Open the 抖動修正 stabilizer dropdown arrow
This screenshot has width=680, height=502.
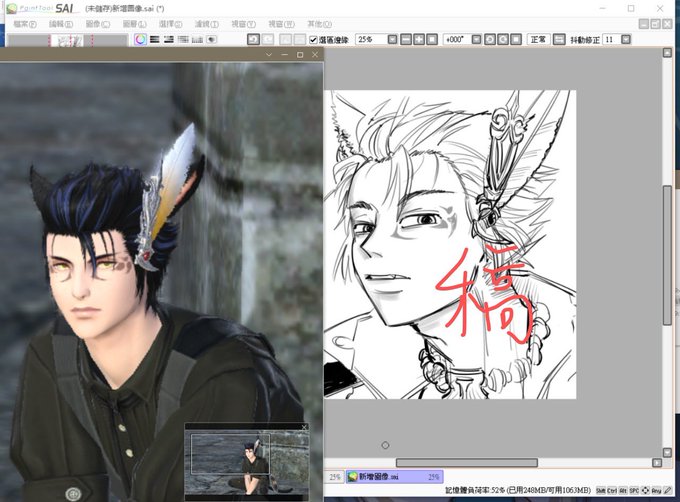(625, 39)
